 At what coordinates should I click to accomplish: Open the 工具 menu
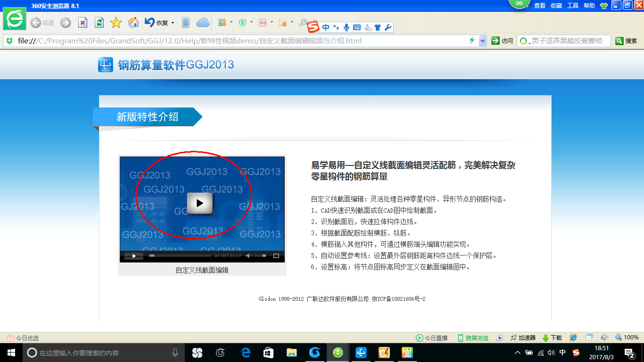tap(573, 6)
